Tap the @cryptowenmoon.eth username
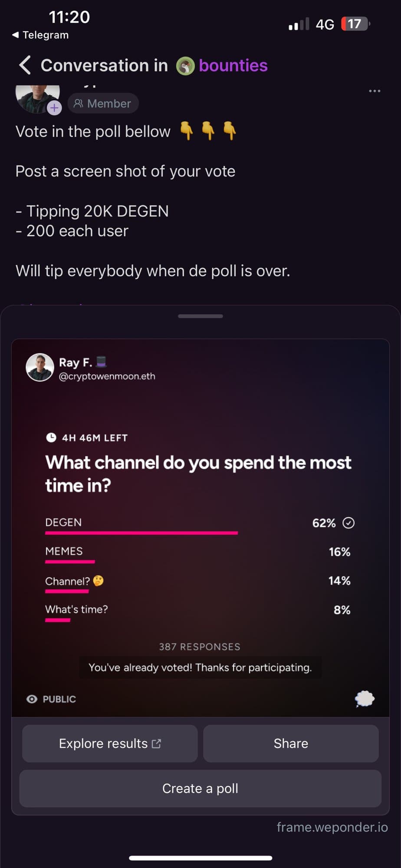401x868 pixels. (x=107, y=376)
